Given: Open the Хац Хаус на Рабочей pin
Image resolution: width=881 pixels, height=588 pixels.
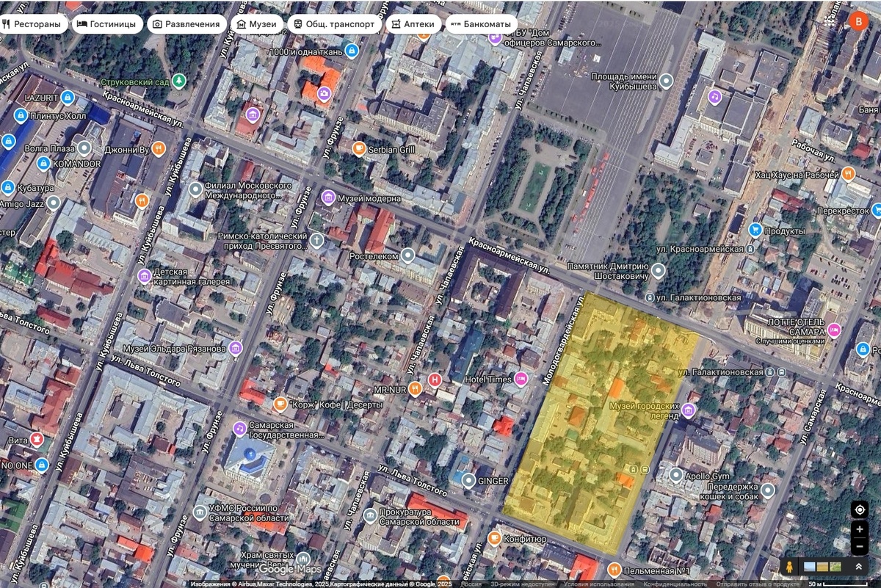Looking at the screenshot, I should [849, 175].
